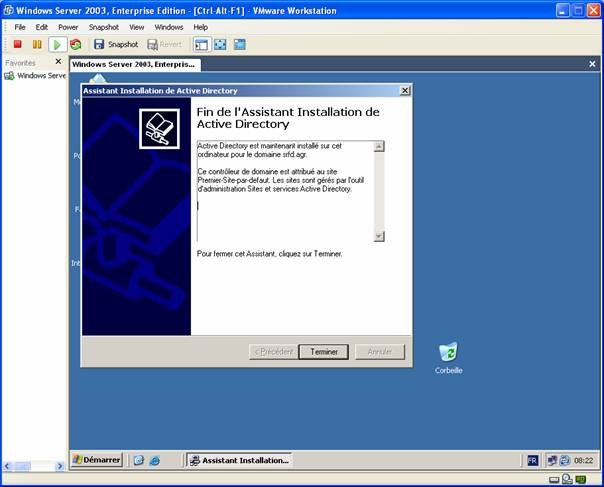The width and height of the screenshot is (604, 487).
Task: Click the Précédent button
Action: pyautogui.click(x=273, y=352)
